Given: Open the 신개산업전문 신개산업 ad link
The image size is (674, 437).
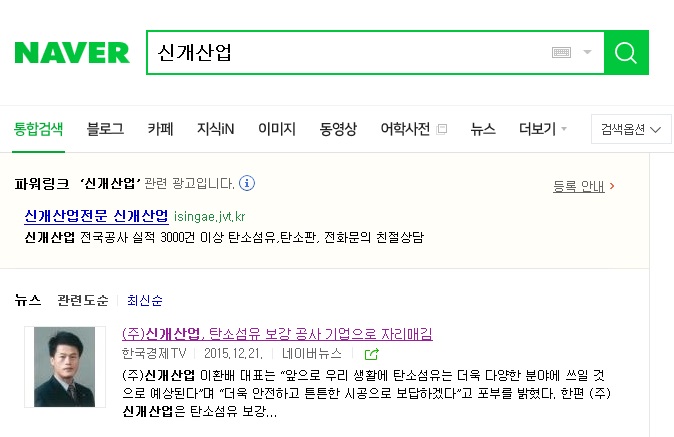Looking at the screenshot, I should (x=96, y=216).
